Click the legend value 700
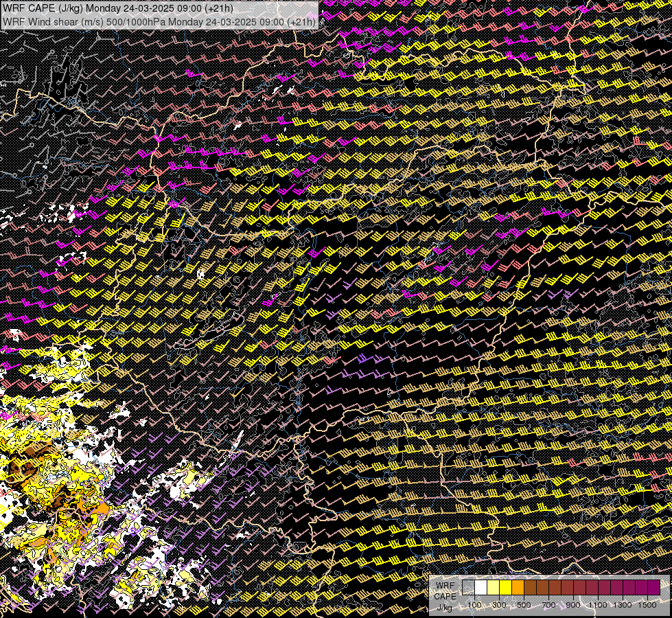This screenshot has height=618, width=672. (x=548, y=605)
